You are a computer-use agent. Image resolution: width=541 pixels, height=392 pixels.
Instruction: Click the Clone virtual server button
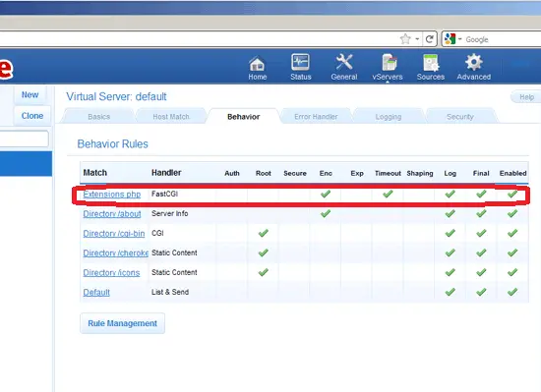(x=32, y=116)
